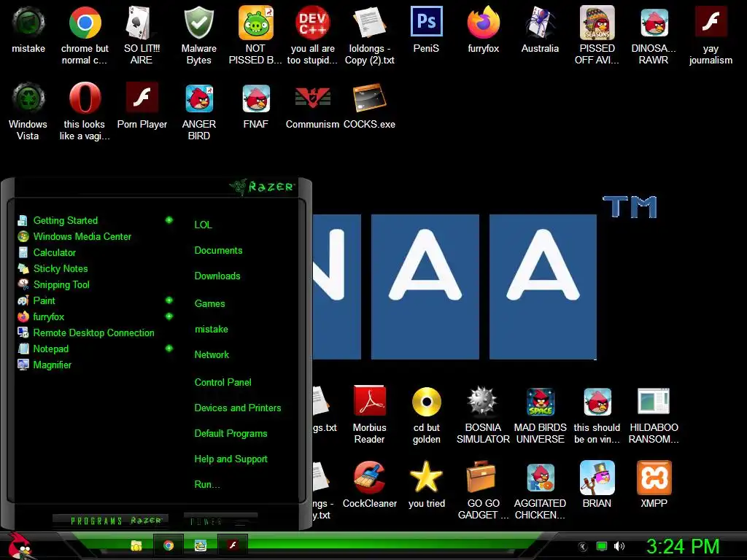Screen dimensions: 747x560
Task: Open Documents in start menu
Action: (x=218, y=251)
